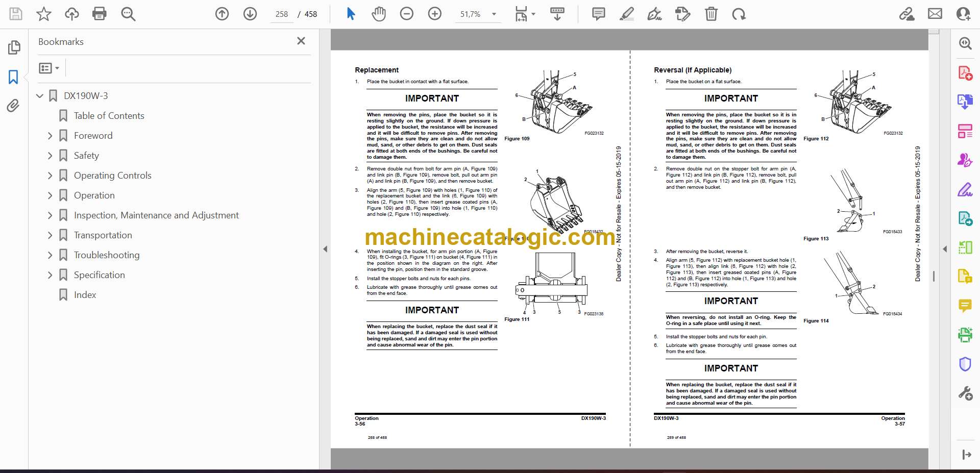Viewport: 980px width, 473px height.
Task: Add document to favorites with star icon
Action: coord(44,14)
